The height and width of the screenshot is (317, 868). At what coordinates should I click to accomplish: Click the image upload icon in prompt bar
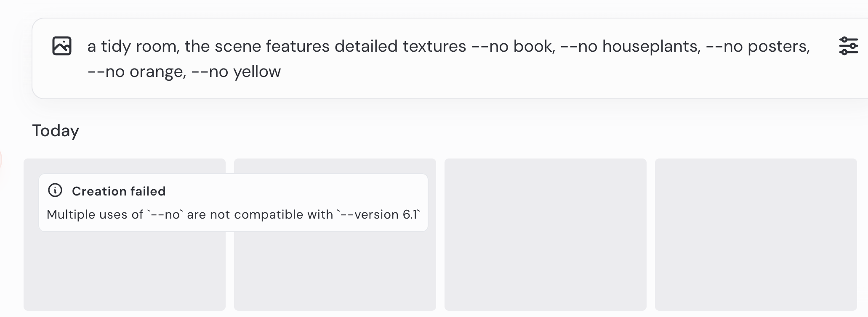coord(62,46)
